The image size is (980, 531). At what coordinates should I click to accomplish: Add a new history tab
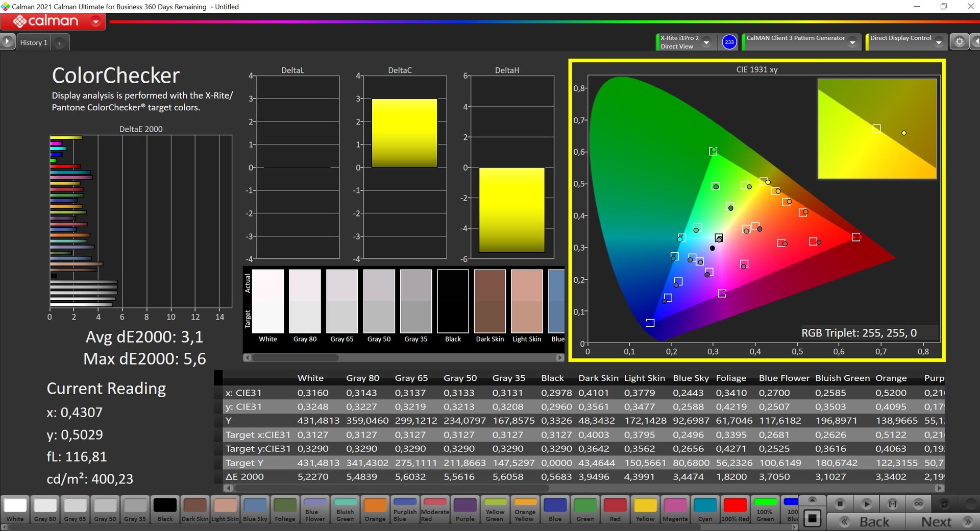(60, 43)
